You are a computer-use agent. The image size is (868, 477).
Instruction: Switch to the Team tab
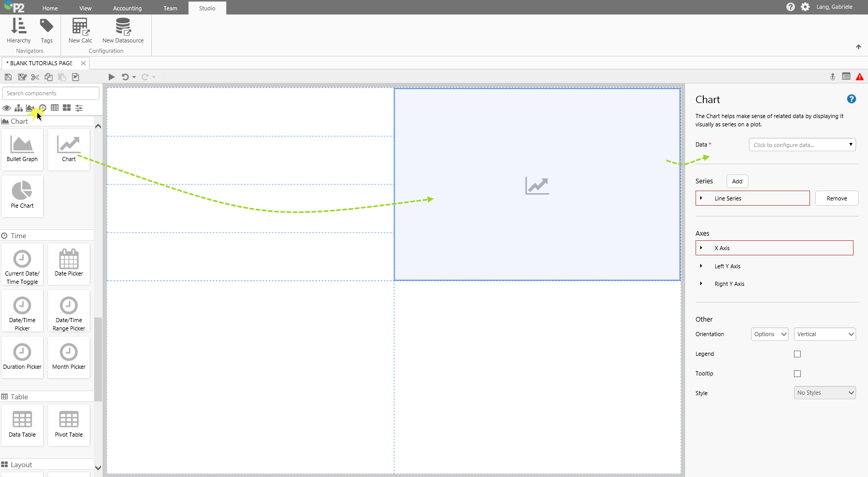tap(170, 8)
